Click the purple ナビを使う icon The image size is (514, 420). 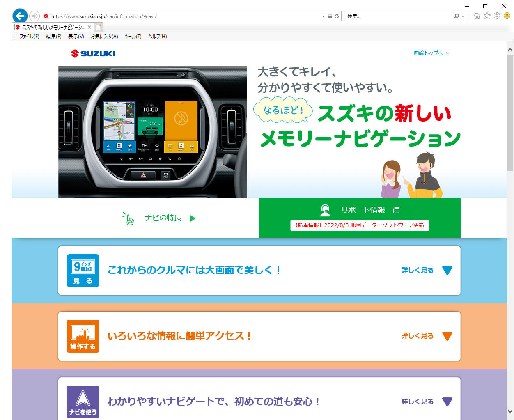[83, 402]
